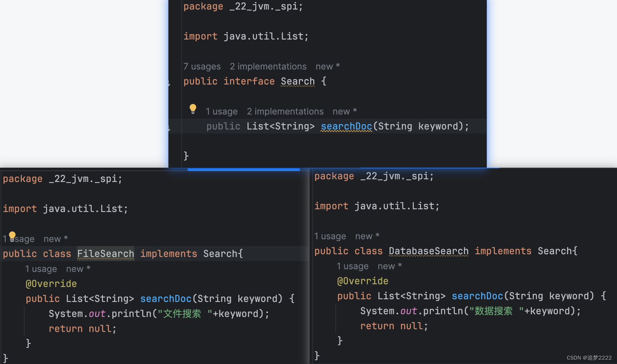
Task: Click the string "数据搜索 " in DatabaseSearch println
Action: (497, 311)
